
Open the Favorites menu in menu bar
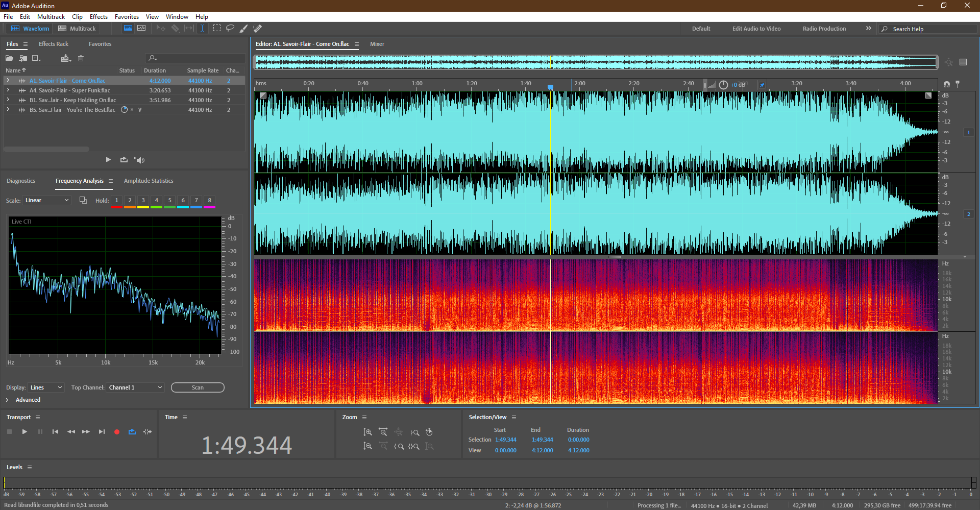[127, 16]
